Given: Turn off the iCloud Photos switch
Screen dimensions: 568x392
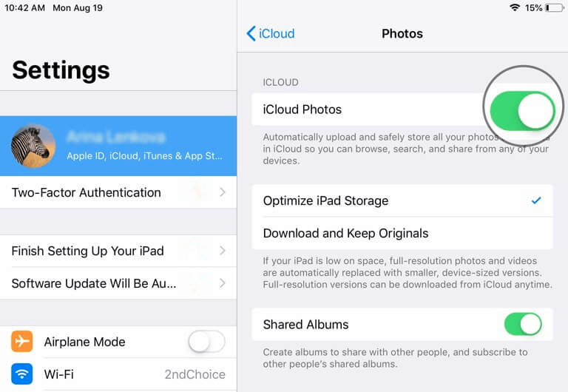Looking at the screenshot, I should (x=522, y=110).
